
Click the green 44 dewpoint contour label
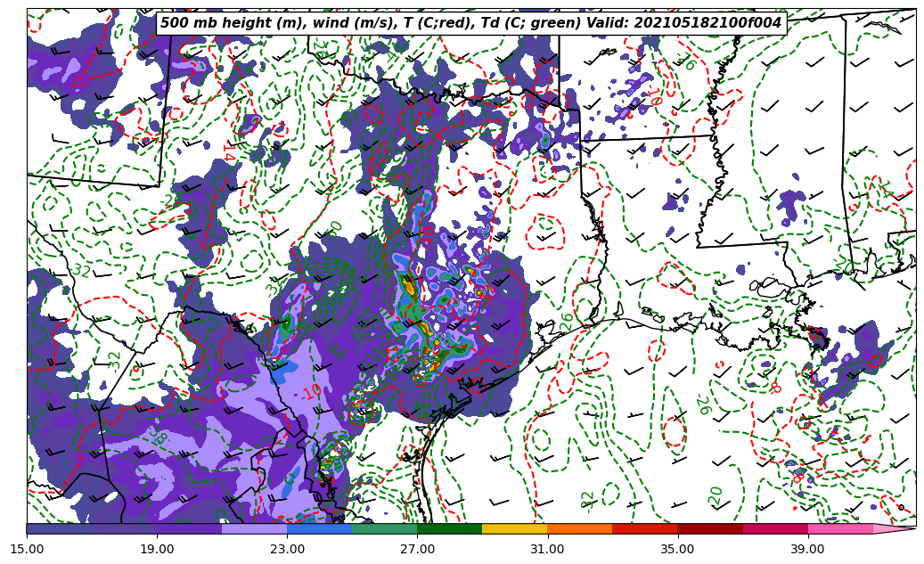pyautogui.click(x=337, y=351)
